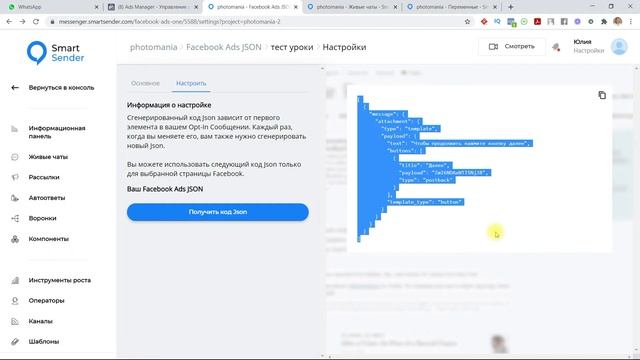Click the Операторы sidebar icon
Image resolution: width=640 pixels, height=360 pixels.
(15, 301)
